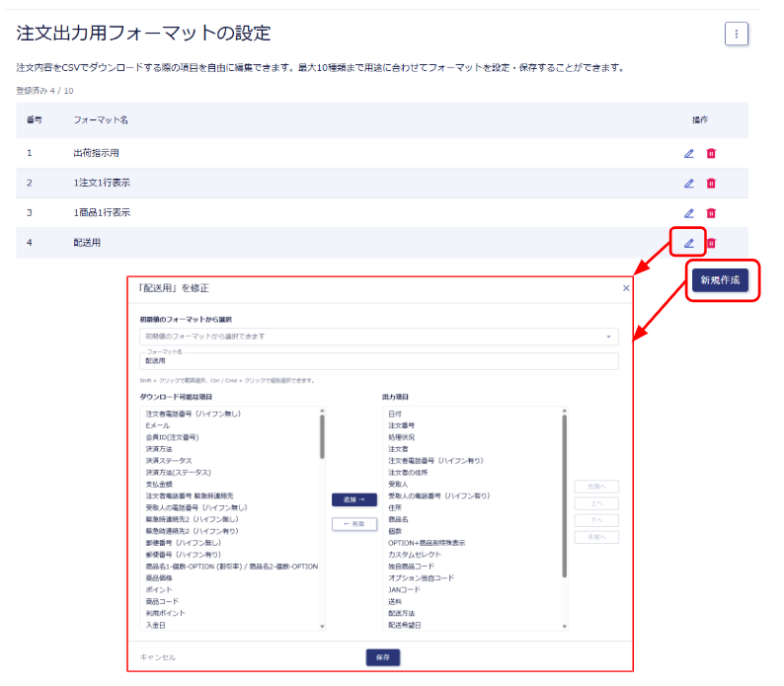
Task: Click the available items list scrollbar thumb
Action: (322, 437)
